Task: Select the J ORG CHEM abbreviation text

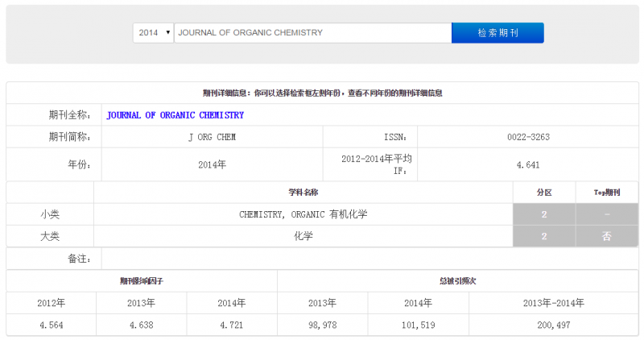Action: pos(212,137)
